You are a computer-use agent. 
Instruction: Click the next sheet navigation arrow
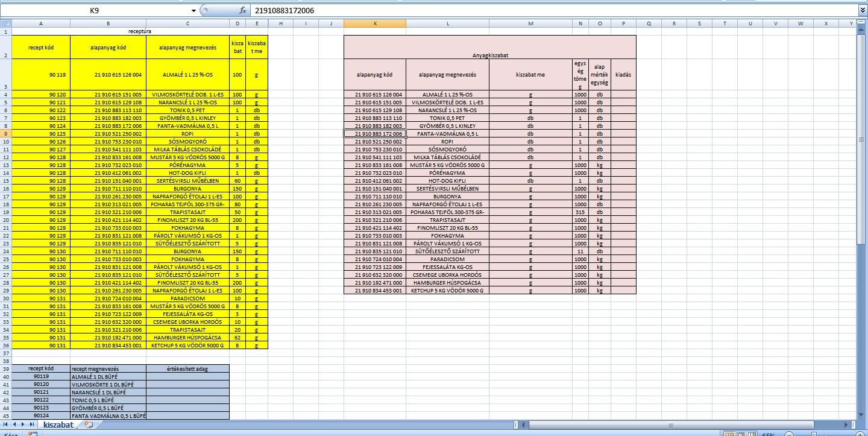point(23,425)
